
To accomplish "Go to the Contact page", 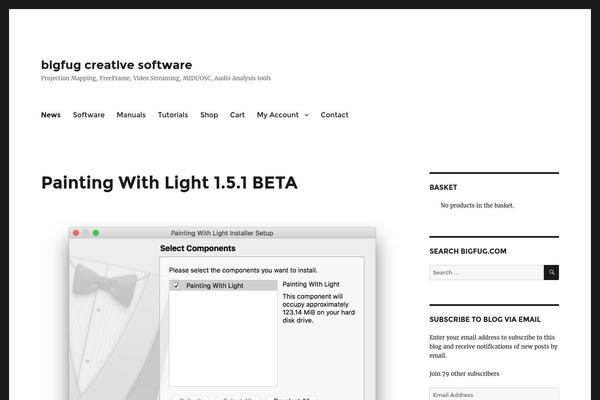I will [334, 115].
